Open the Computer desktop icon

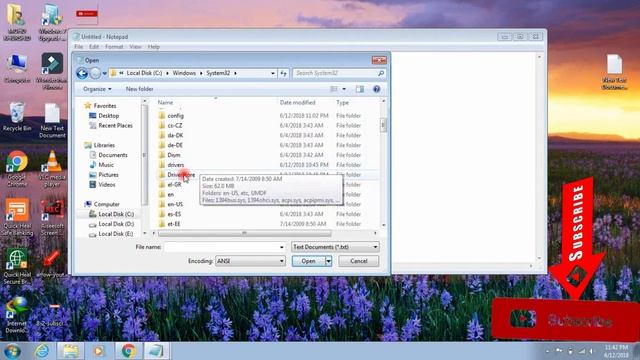[17, 69]
